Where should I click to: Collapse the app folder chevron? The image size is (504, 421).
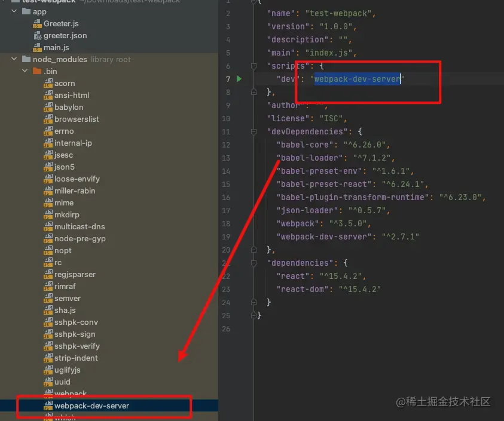[x=14, y=11]
